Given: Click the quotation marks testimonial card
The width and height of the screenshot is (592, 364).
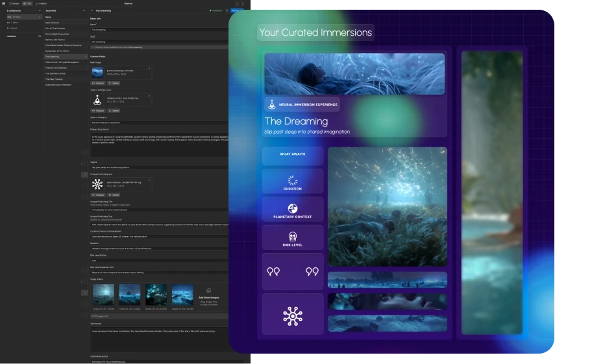Looking at the screenshot, I should coord(293,272).
